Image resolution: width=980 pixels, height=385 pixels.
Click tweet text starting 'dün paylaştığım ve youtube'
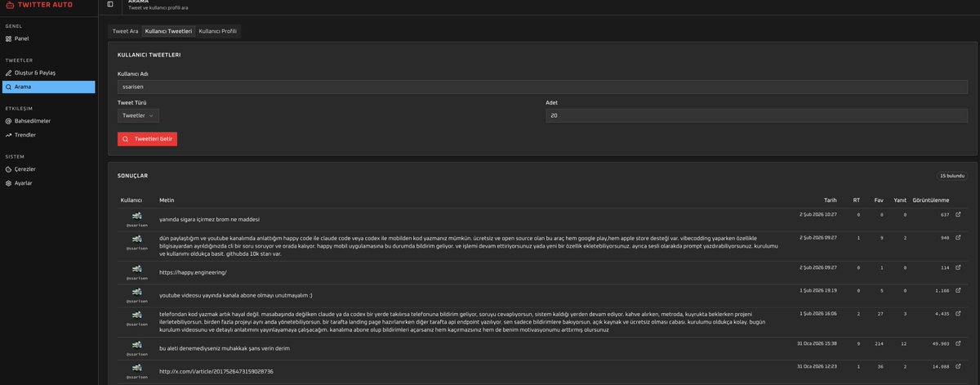pos(470,246)
